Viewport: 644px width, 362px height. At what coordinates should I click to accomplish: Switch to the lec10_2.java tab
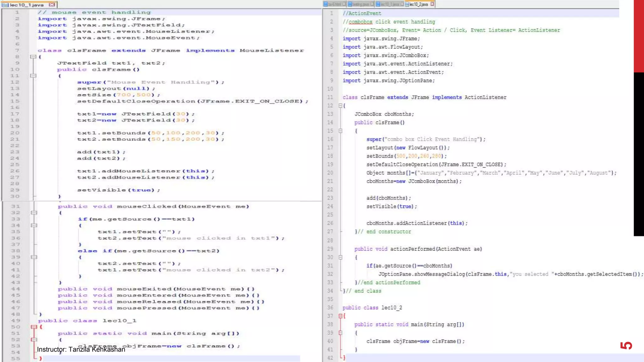[x=419, y=4]
